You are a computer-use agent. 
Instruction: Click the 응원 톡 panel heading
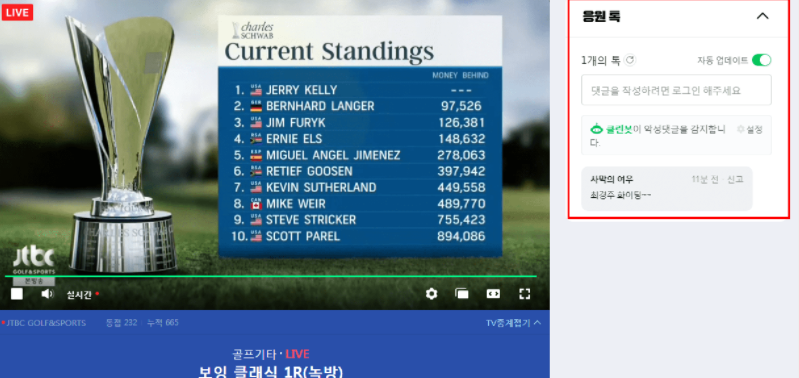601,16
